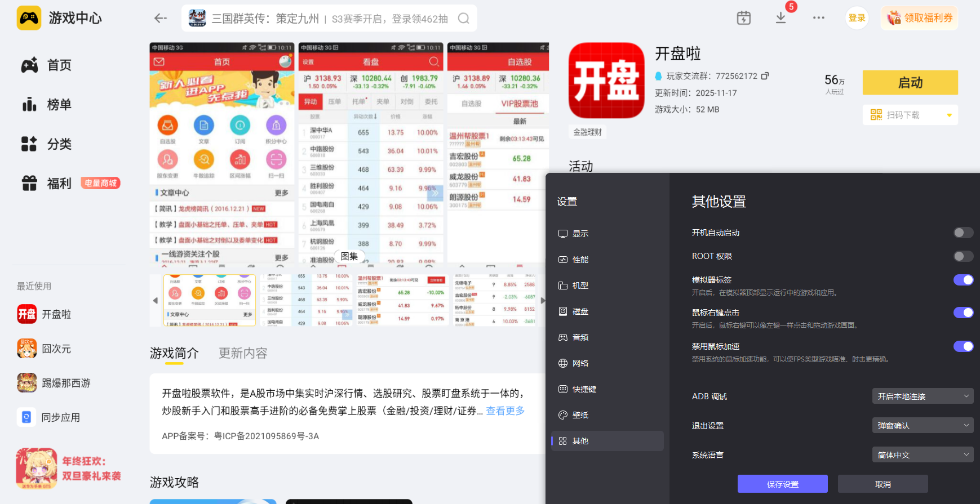Open the calendar check-in icon

coord(744,18)
